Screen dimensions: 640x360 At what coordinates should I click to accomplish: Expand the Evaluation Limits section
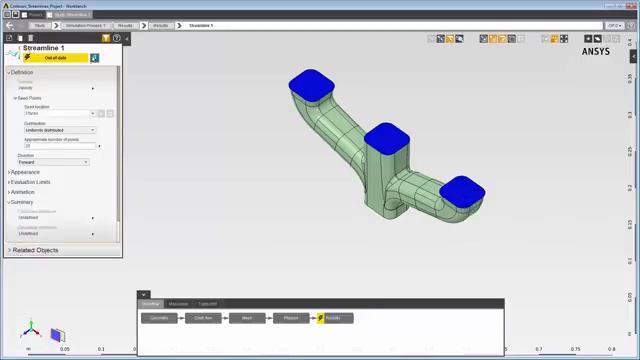point(9,182)
